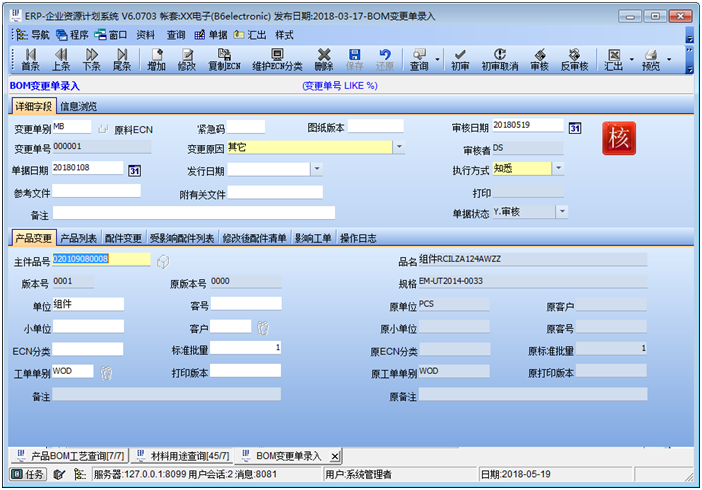Click lookup icon beside 主件品号 field
The height and width of the screenshot is (490, 702).
click(163, 261)
